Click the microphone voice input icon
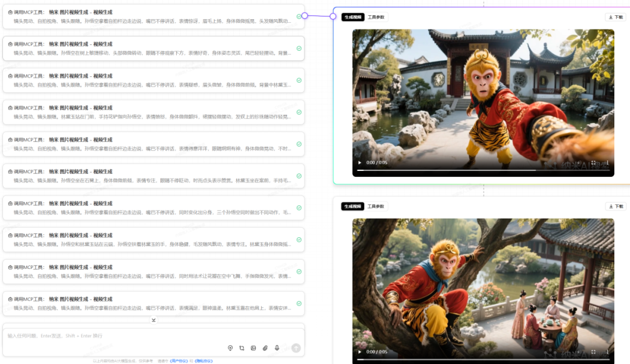The height and width of the screenshot is (364, 630). [x=277, y=348]
